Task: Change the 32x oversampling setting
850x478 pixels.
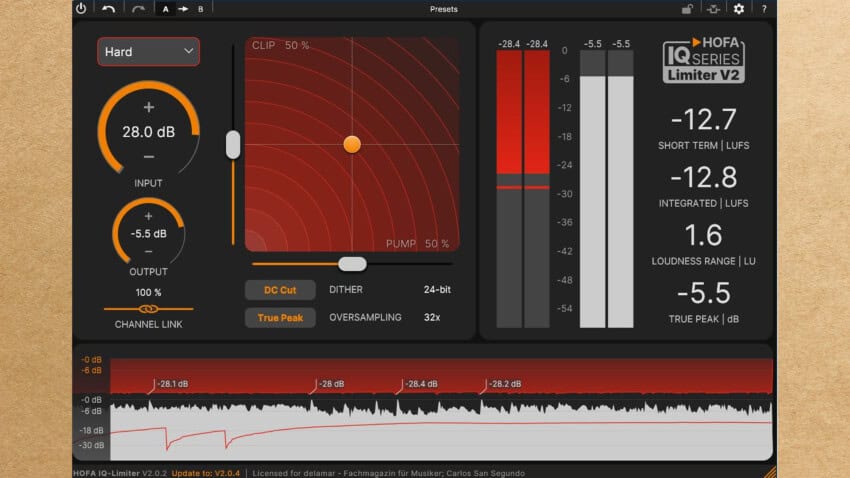Action: [432, 318]
